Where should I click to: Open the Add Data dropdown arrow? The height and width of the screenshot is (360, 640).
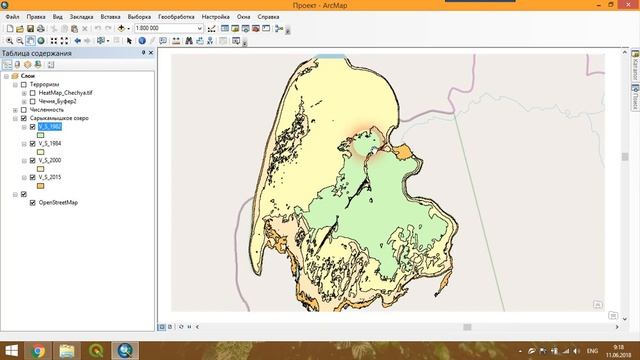pos(128,29)
